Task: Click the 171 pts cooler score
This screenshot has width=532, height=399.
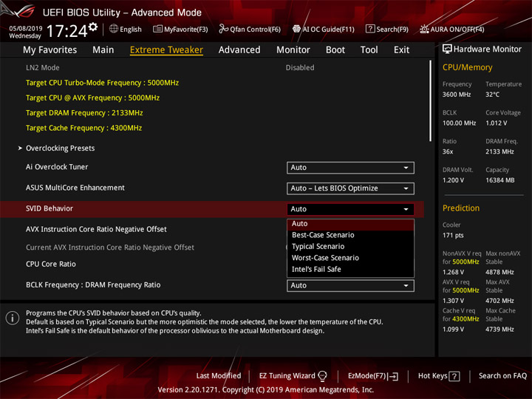Action: pos(453,235)
